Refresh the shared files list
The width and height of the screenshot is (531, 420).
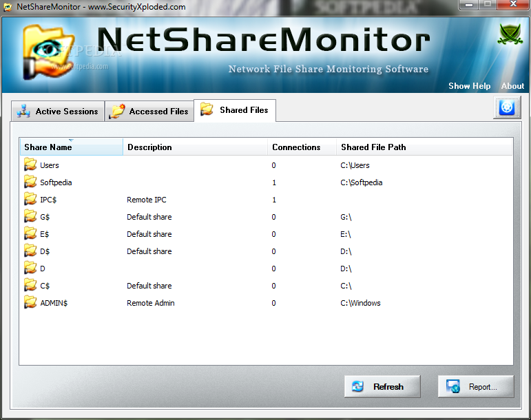pos(382,386)
